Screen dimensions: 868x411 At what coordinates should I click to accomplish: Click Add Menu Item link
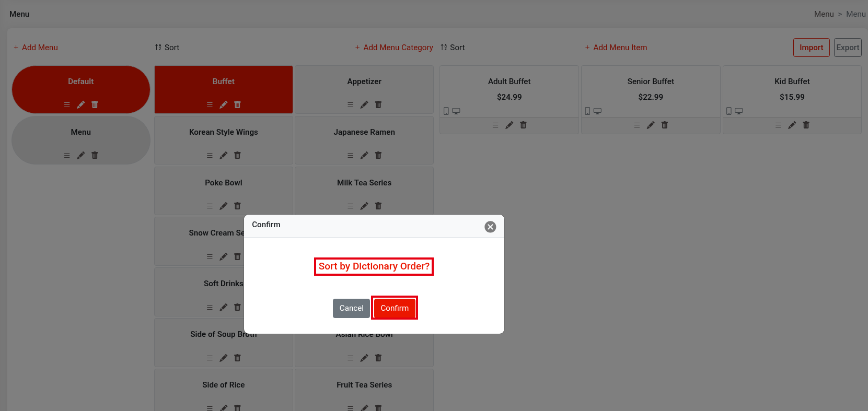[x=616, y=48]
